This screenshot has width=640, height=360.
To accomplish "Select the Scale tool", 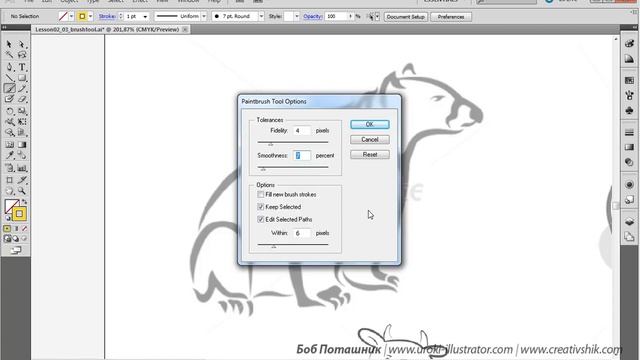I will 22,111.
